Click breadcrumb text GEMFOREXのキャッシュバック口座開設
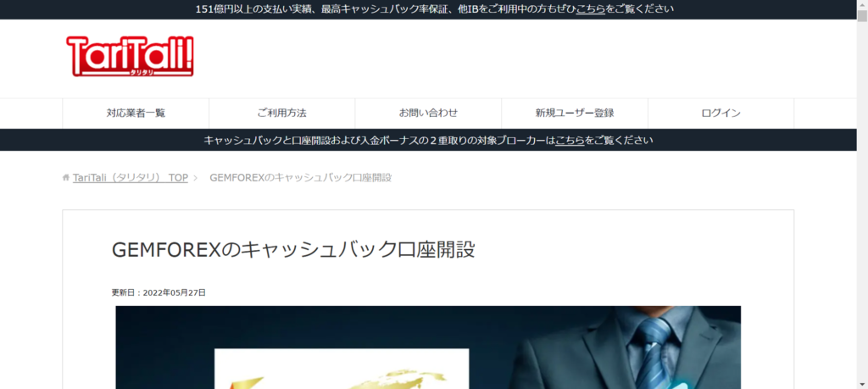 [301, 178]
